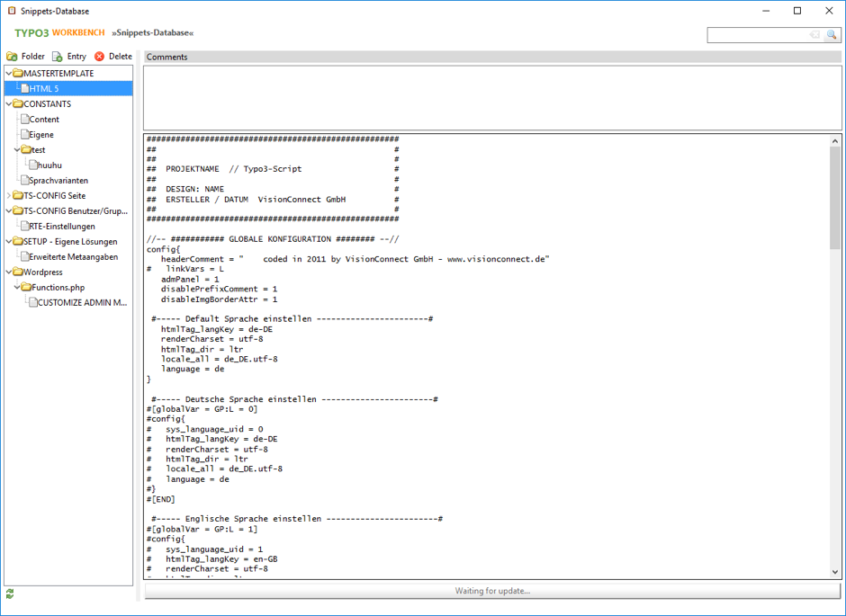Click the clear search text icon
This screenshot has width=846, height=616.
[x=814, y=35]
